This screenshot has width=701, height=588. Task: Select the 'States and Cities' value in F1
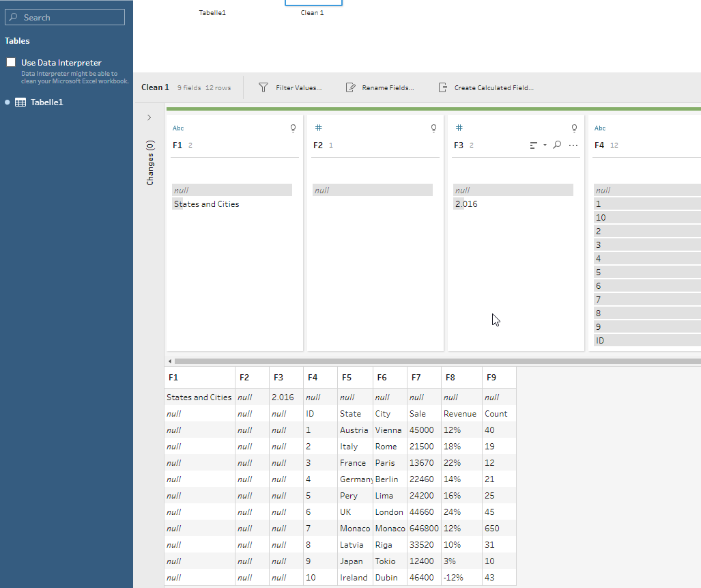click(207, 204)
